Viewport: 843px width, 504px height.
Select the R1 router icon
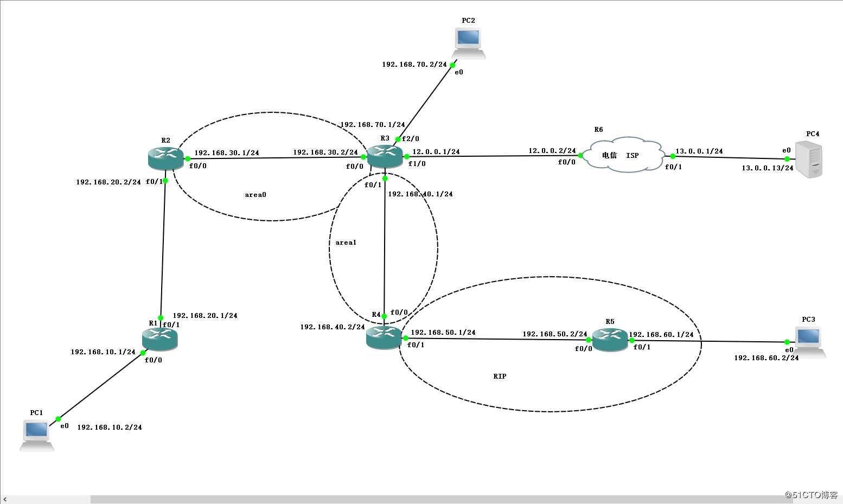tap(159, 339)
